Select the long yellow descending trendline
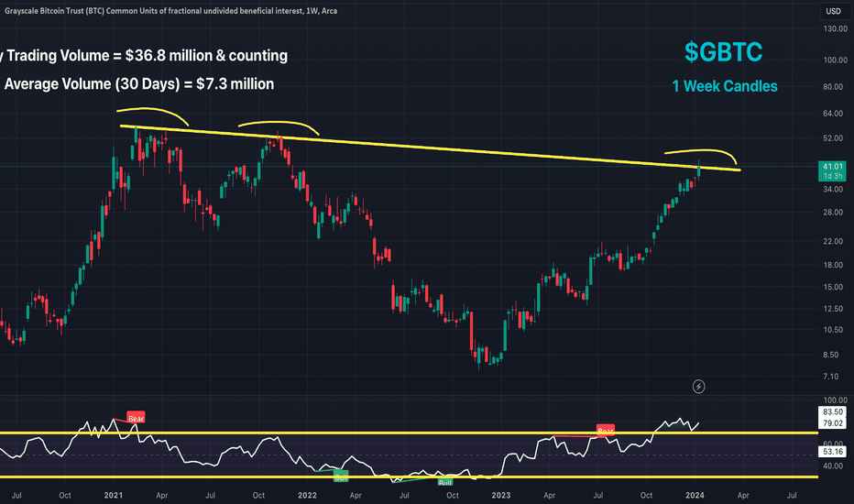The height and width of the screenshot is (504, 854). (x=431, y=148)
